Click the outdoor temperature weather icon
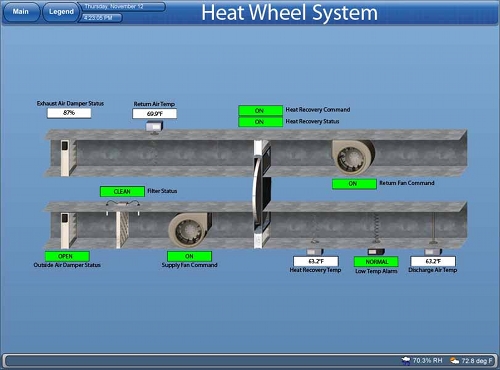Viewport: 500px width, 370px height. pos(454,360)
